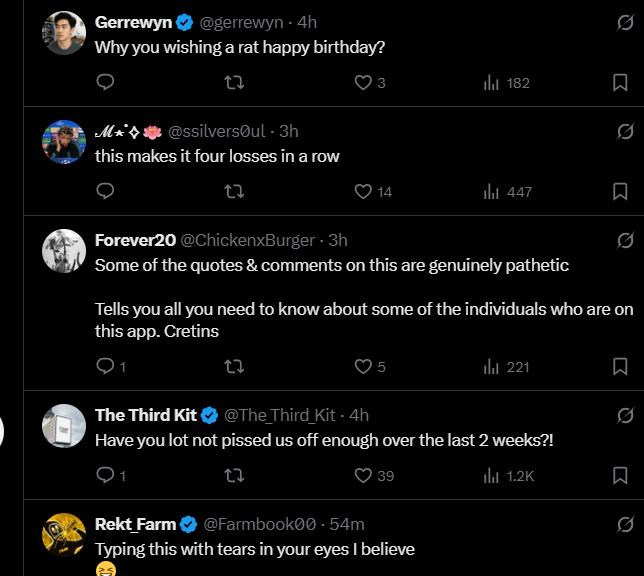Reply to The Third Kit's tweet
The image size is (644, 576).
(105, 476)
